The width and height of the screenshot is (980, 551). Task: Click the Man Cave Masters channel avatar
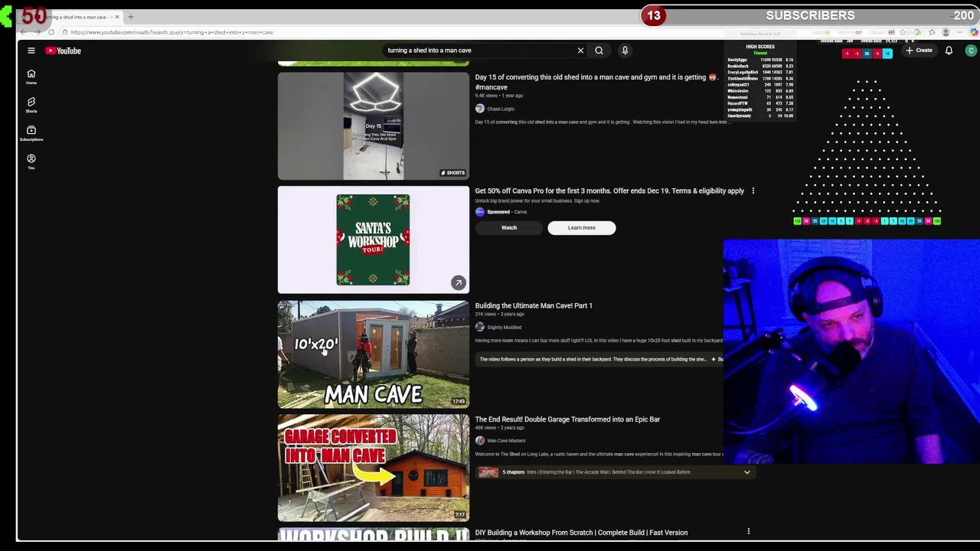pyautogui.click(x=479, y=441)
